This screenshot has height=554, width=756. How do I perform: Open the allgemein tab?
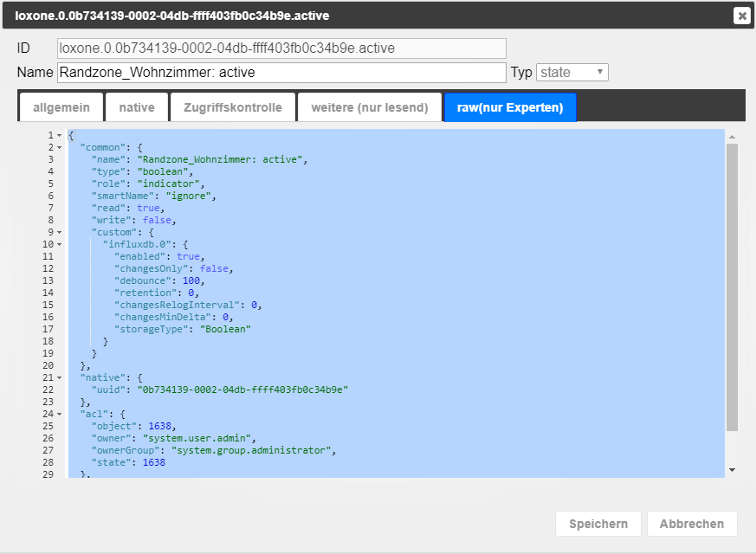click(x=61, y=107)
